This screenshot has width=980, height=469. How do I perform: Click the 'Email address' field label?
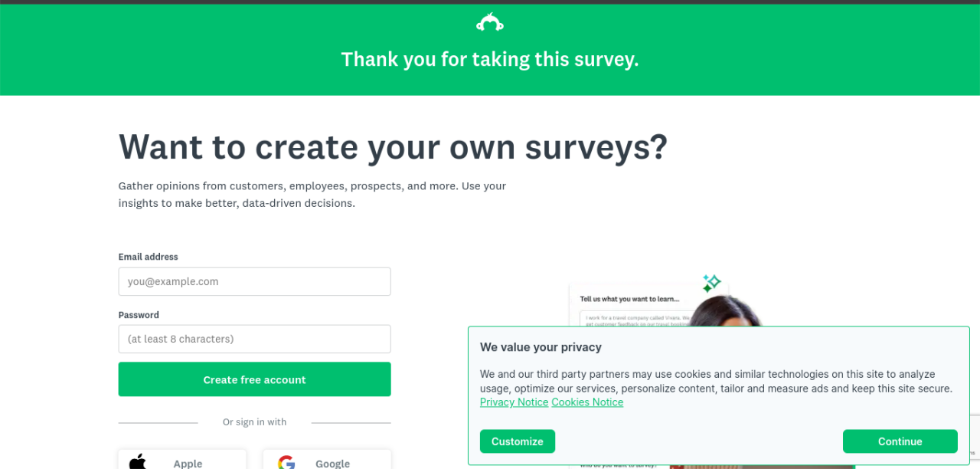coord(148,257)
